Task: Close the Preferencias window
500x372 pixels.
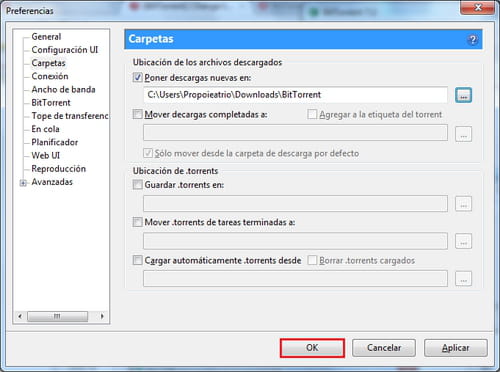Action: point(478,7)
